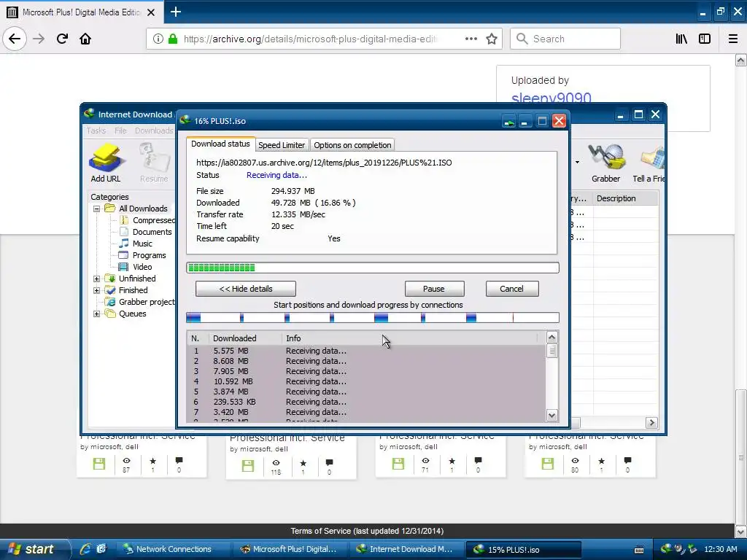The height and width of the screenshot is (560, 747).
Task: Click the Tell a Friend icon
Action: click(x=649, y=163)
